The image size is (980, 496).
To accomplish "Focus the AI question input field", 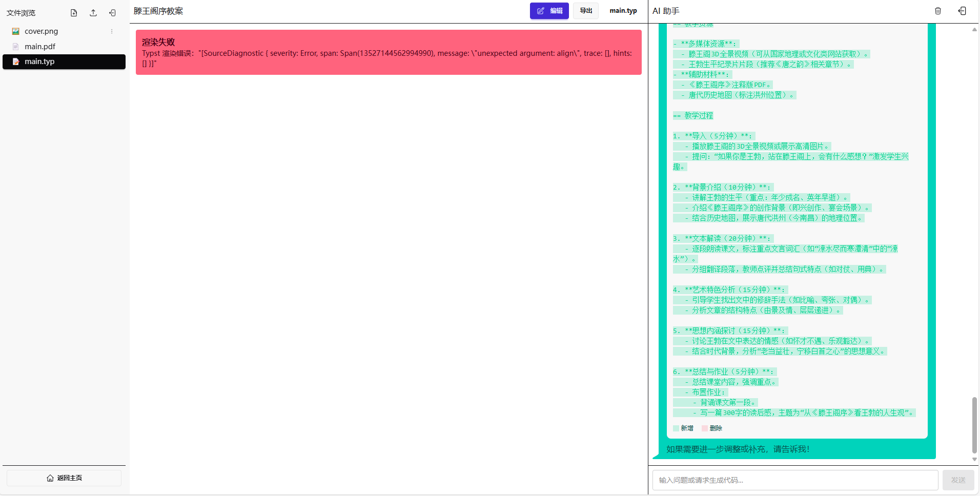I will click(x=795, y=480).
